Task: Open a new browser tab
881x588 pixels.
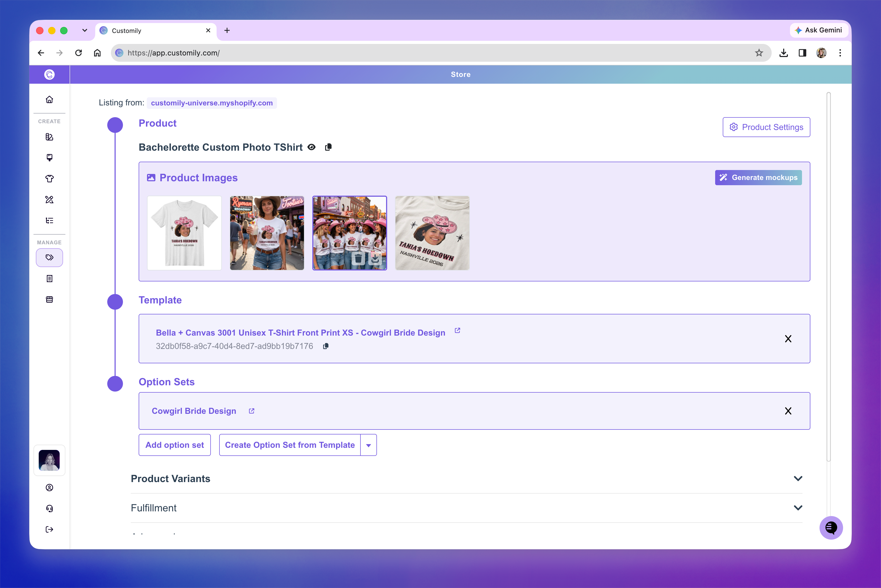Action: pos(227,30)
